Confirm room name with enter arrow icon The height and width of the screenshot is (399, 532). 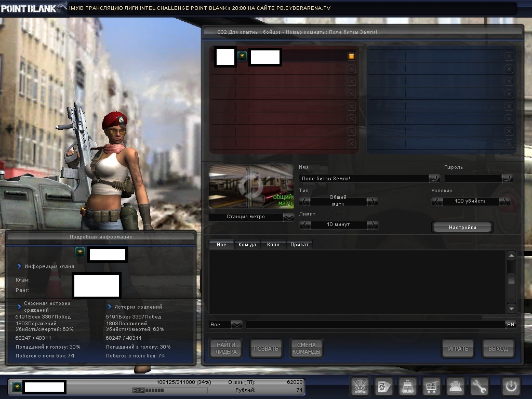click(434, 178)
